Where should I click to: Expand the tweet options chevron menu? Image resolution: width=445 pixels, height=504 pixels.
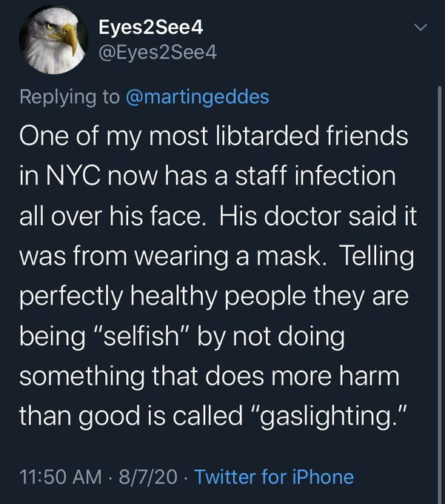point(421,27)
